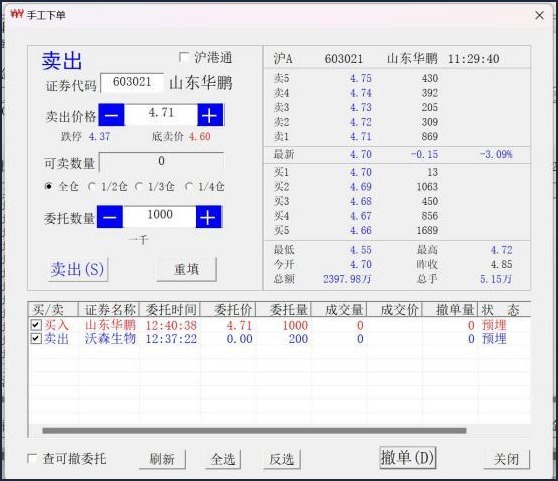Click the 总额 value 2397.98万
This screenshot has height=481, width=558.
tap(347, 279)
